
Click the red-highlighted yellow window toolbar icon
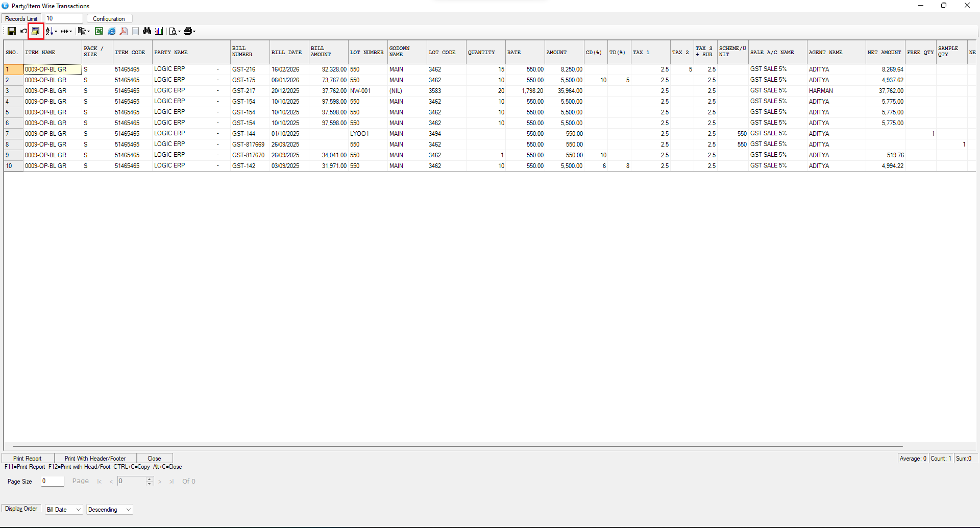[x=36, y=32]
